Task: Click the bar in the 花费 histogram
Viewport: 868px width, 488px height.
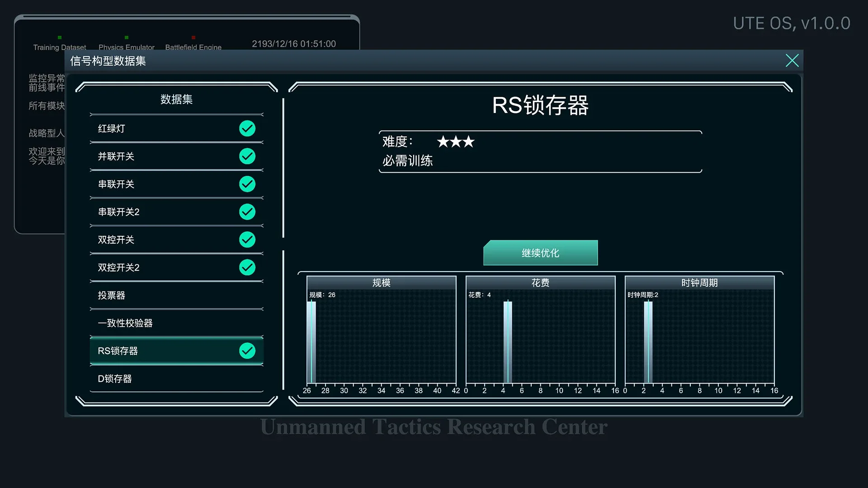Action: [508, 342]
